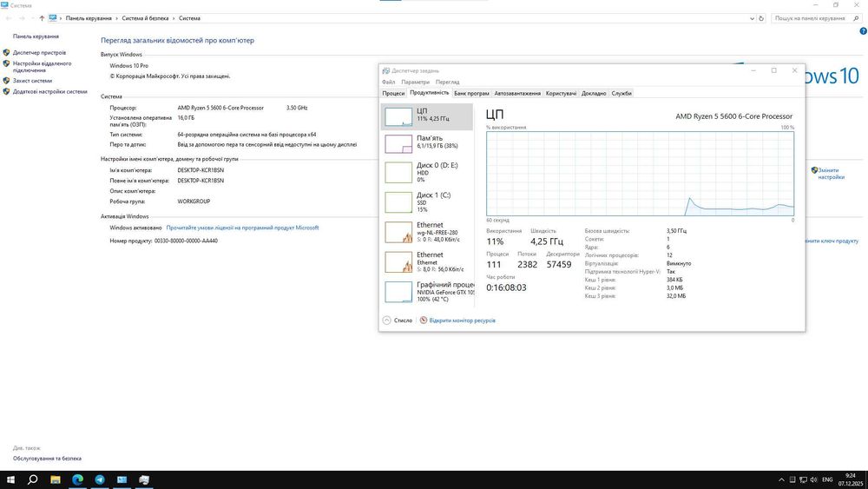Image resolution: width=868 pixels, height=489 pixels.
Task: Select the Продуктивність tab
Action: point(430,92)
